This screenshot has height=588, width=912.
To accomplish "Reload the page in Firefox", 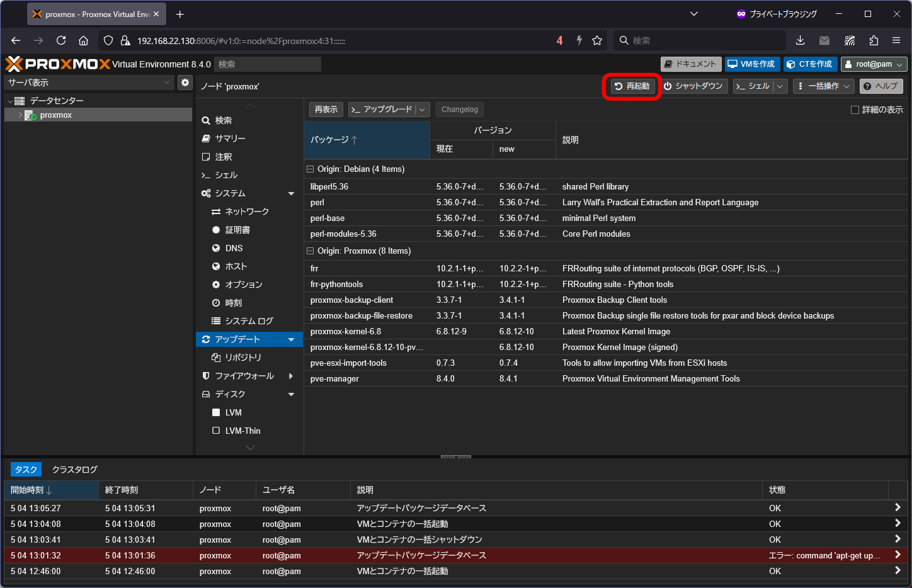I will (61, 40).
